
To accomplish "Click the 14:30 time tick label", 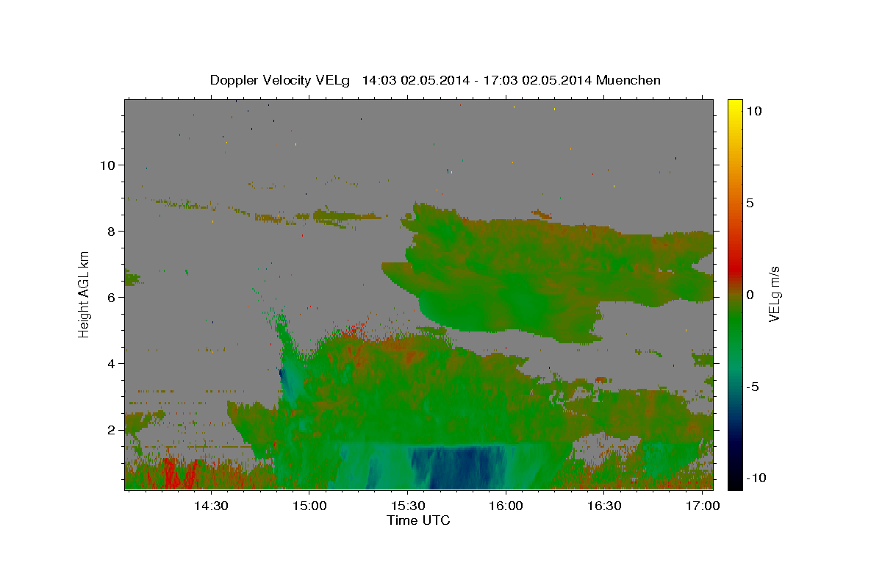I will point(212,506).
